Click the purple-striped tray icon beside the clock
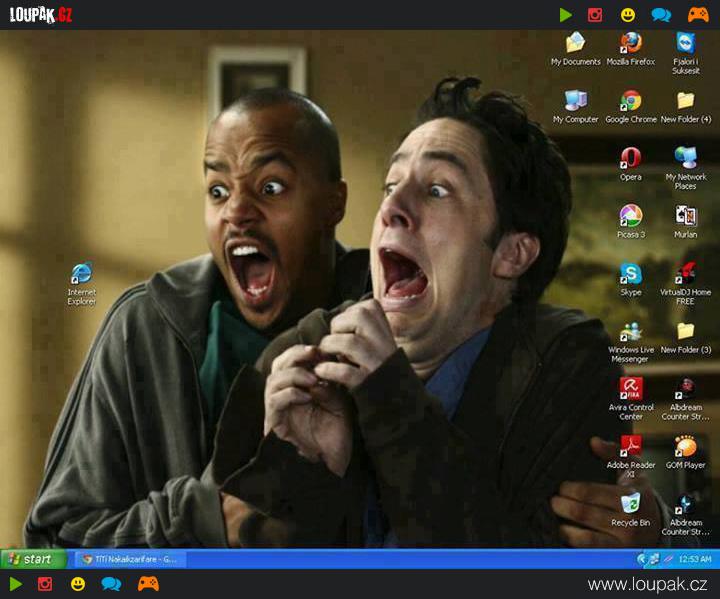The width and height of the screenshot is (720, 599). coord(669,559)
